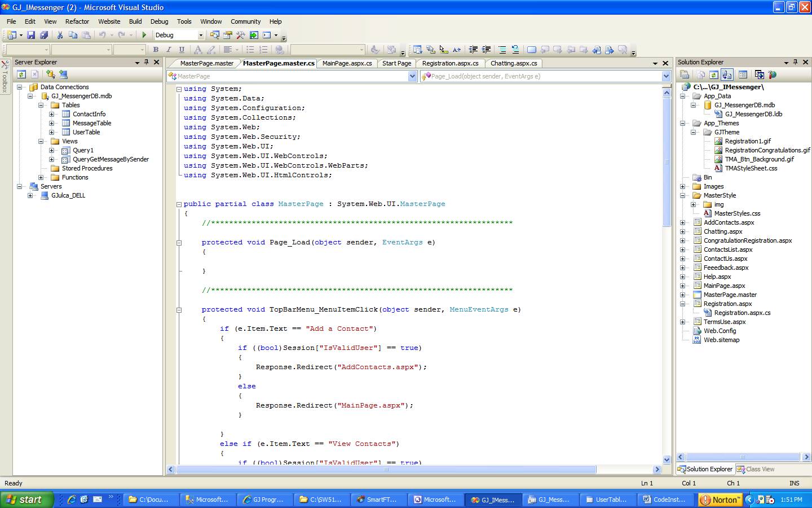Image resolution: width=812 pixels, height=508 pixels.
Task: Expand the ContactInfo table node
Action: (x=51, y=114)
